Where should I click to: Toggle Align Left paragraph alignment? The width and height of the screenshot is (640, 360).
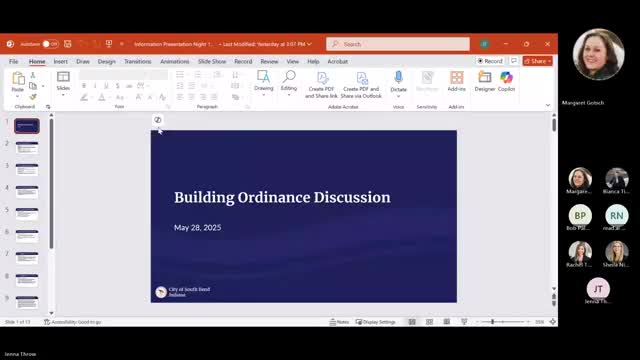coord(180,97)
